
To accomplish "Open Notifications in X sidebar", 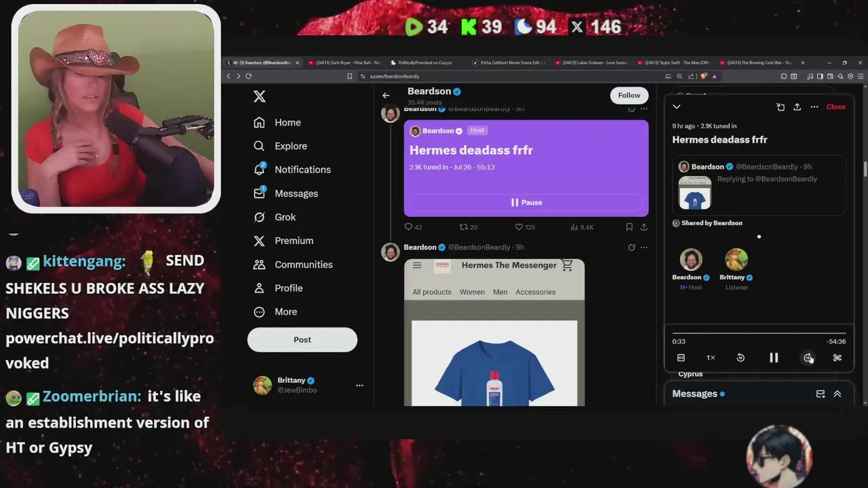I will (292, 169).
